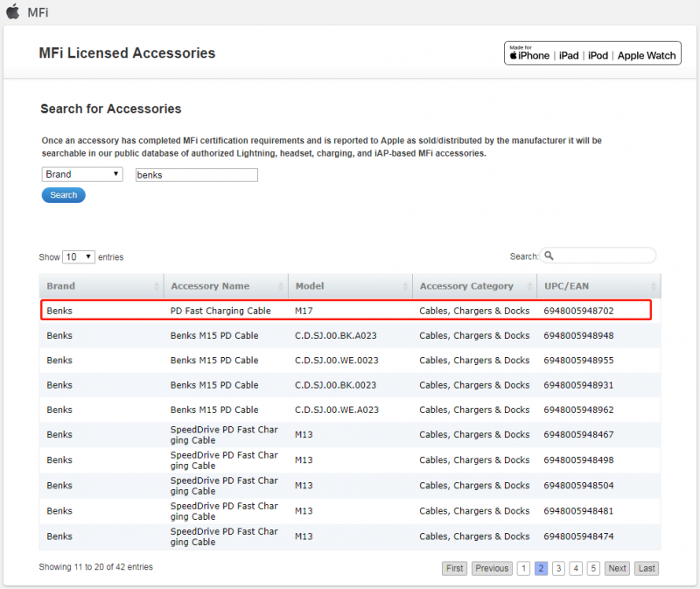Open page 1 of results
This screenshot has height=589, width=700.
523,568
